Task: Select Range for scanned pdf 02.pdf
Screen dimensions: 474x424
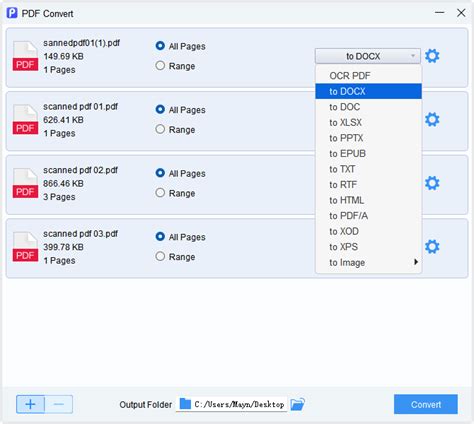Action: tap(160, 193)
